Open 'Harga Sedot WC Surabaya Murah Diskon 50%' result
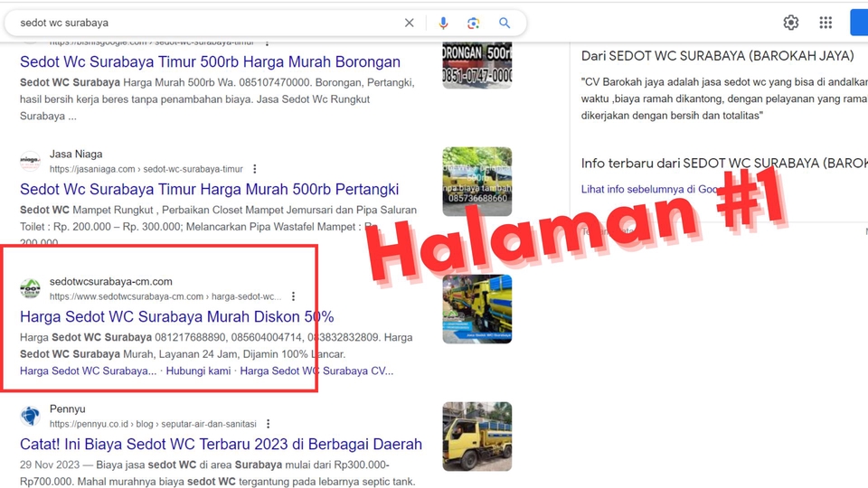The height and width of the screenshot is (488, 868). click(176, 316)
